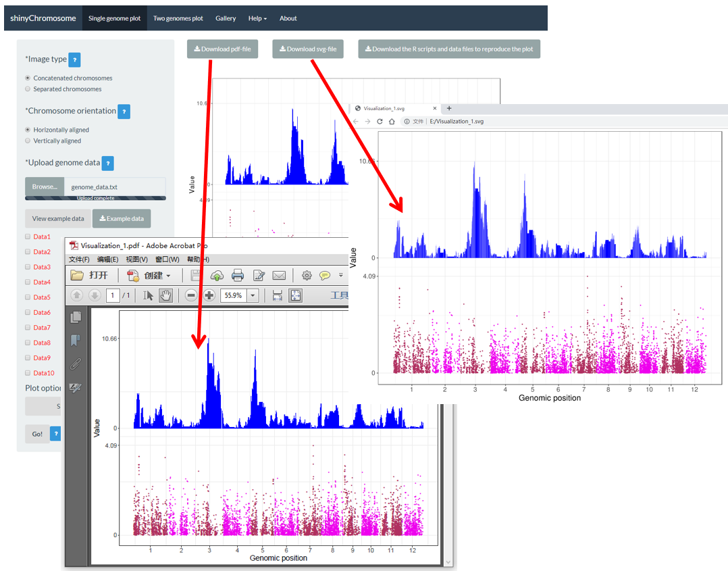Open the folder icon in Acrobat toolbar
Screen dimensions: 728x571
[77, 276]
